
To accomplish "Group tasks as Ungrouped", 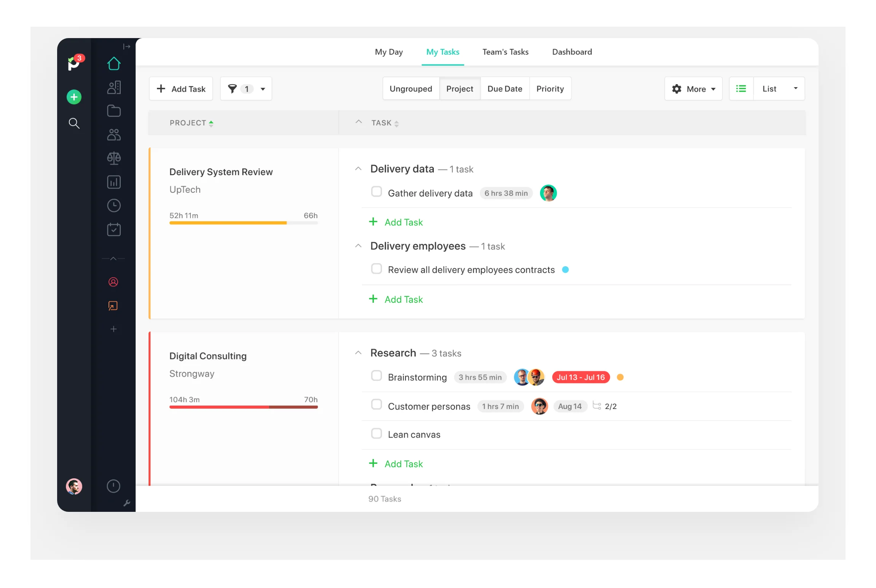I will pyautogui.click(x=411, y=89).
